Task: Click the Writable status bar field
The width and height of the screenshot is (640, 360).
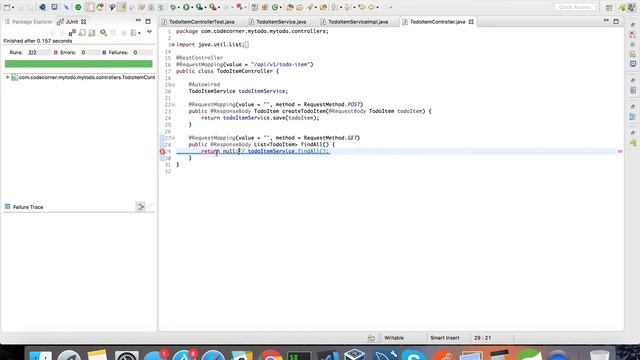Action: pyautogui.click(x=394, y=338)
